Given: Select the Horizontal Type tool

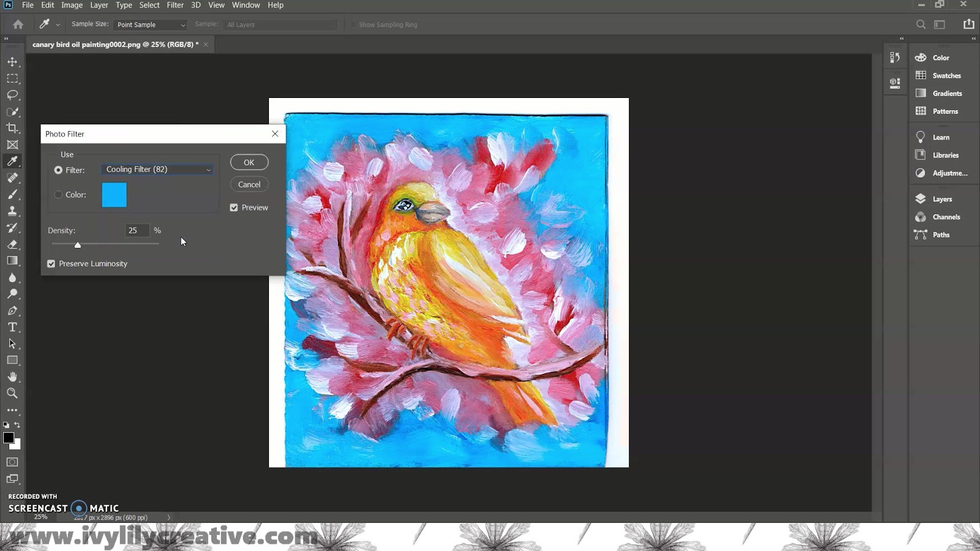Looking at the screenshot, I should point(12,327).
